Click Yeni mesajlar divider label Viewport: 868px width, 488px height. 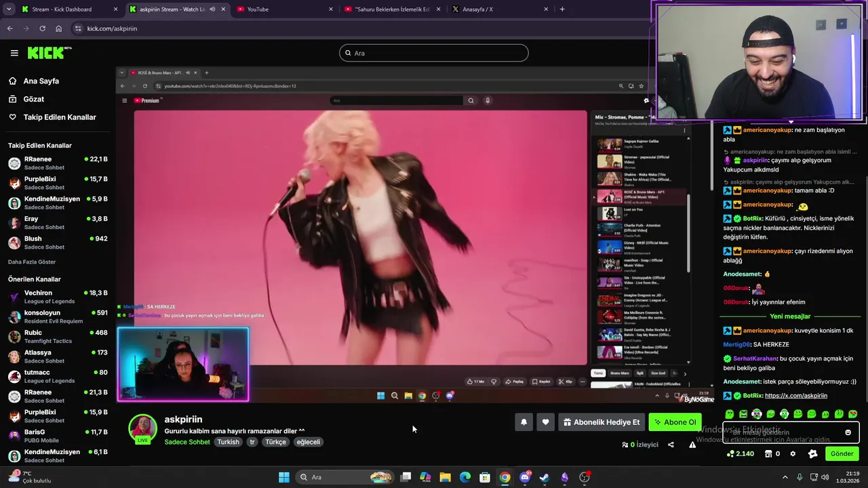[x=790, y=317]
